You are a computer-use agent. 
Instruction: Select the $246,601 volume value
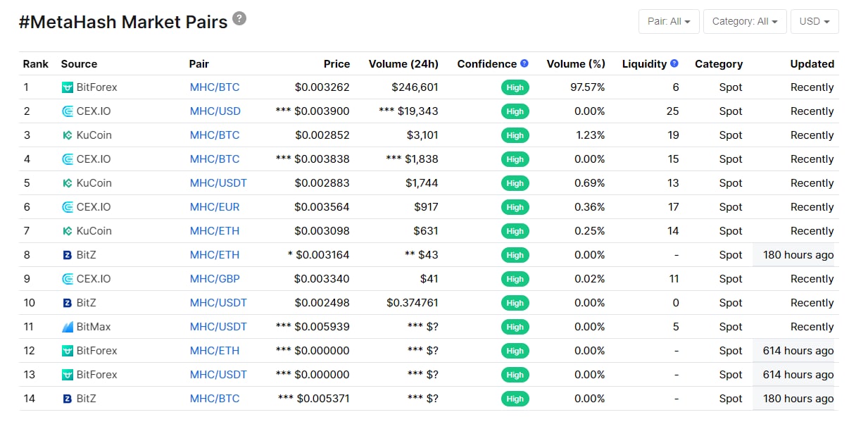415,87
